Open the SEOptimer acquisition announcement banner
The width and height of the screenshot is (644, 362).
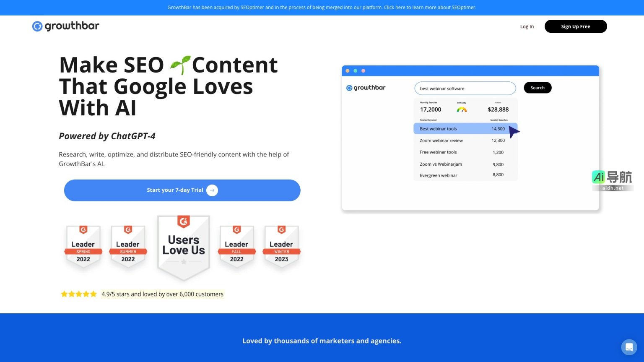[322, 8]
